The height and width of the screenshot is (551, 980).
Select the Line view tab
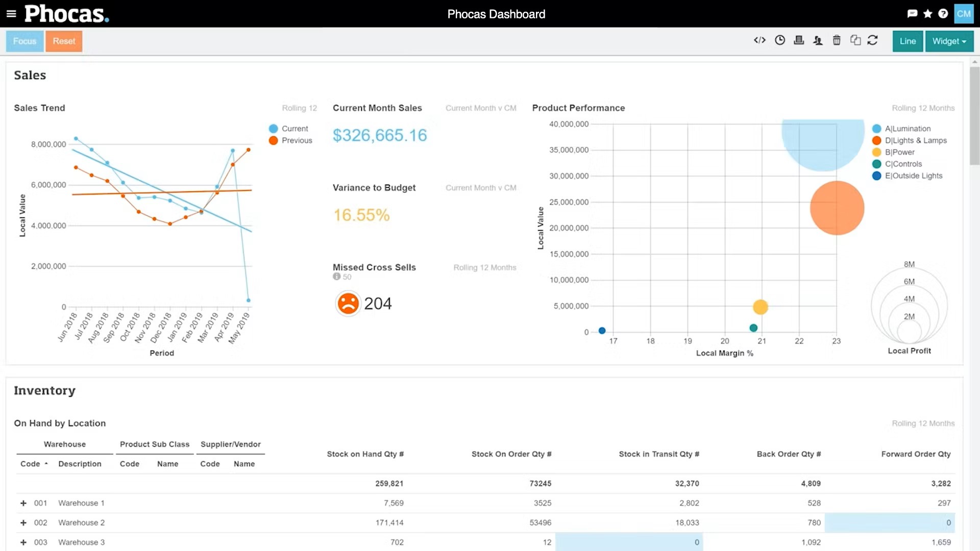tap(908, 41)
